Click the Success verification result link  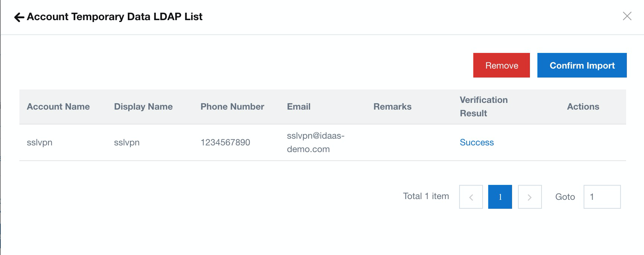(477, 142)
